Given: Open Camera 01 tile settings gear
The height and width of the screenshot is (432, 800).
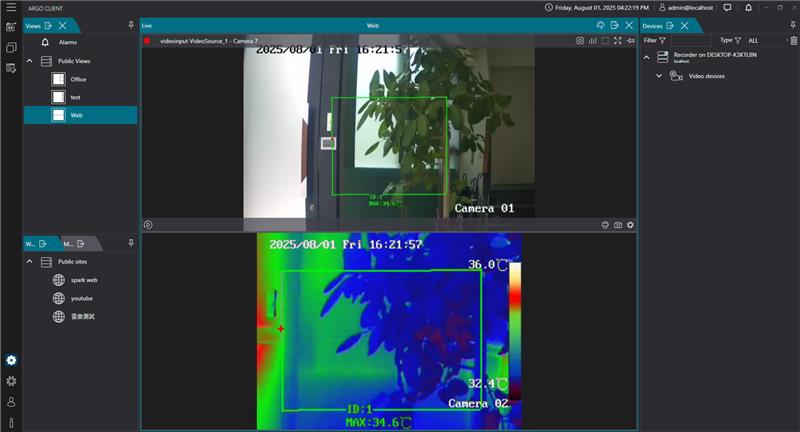Looking at the screenshot, I should point(630,225).
